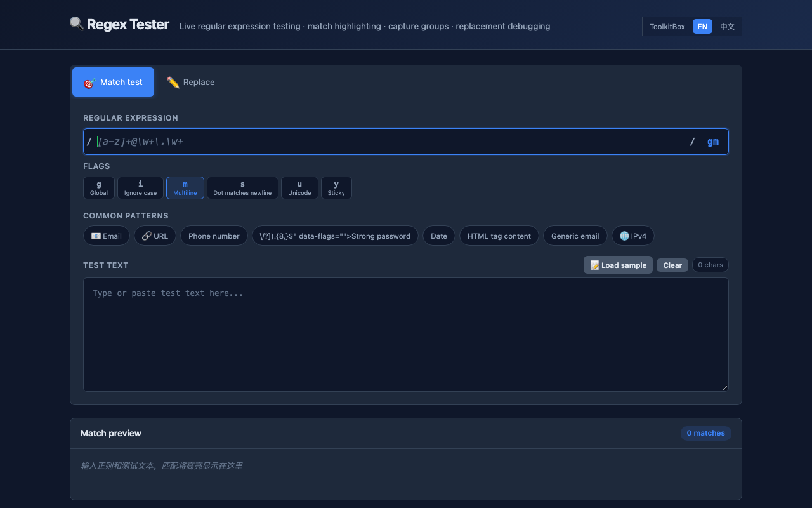Toggle the g Global flag
The image size is (812, 508).
[99, 188]
